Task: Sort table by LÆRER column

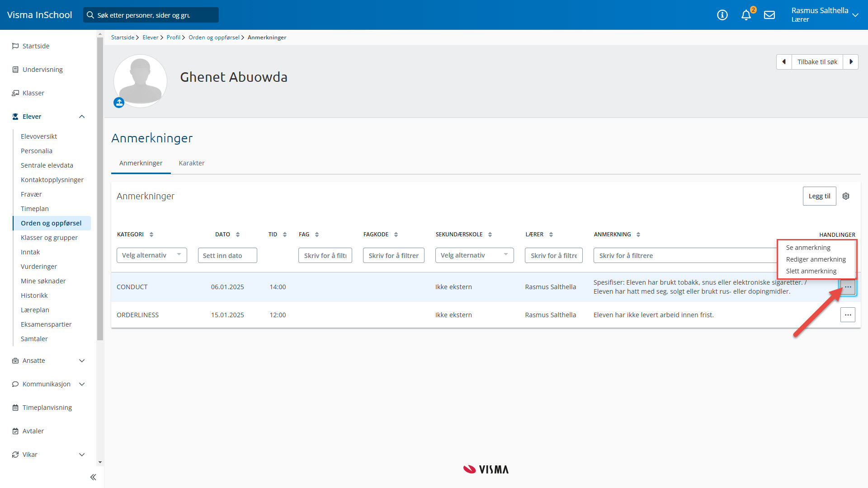Action: pyautogui.click(x=551, y=235)
